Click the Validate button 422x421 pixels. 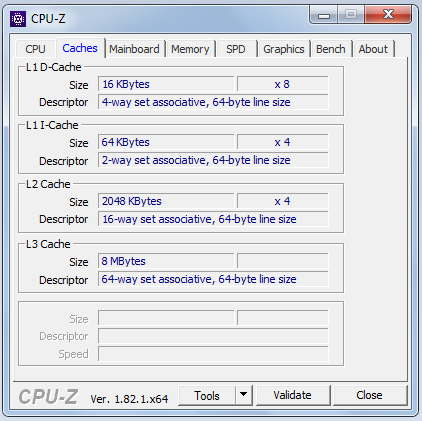(x=293, y=395)
